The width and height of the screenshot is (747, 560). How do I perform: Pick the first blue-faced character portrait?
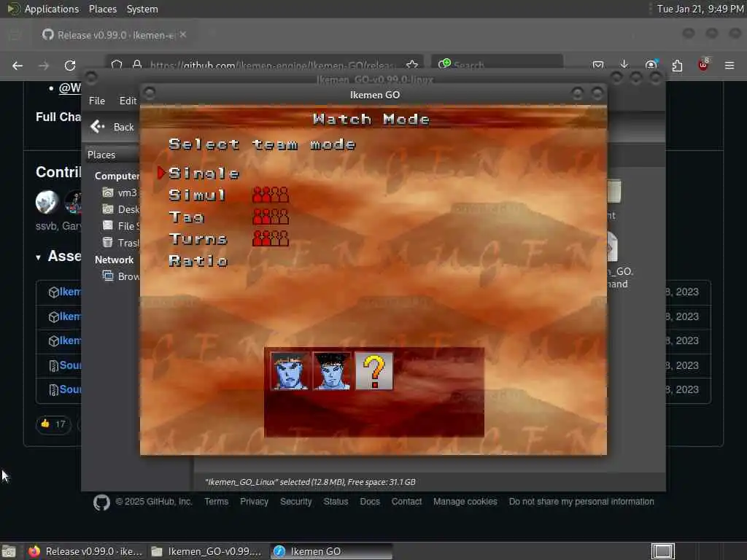click(289, 371)
